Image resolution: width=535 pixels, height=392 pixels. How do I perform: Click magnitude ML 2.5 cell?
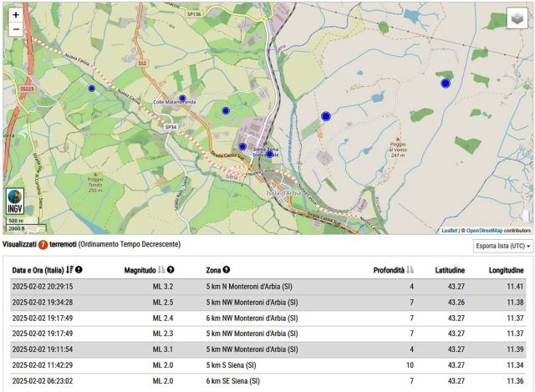tap(163, 303)
